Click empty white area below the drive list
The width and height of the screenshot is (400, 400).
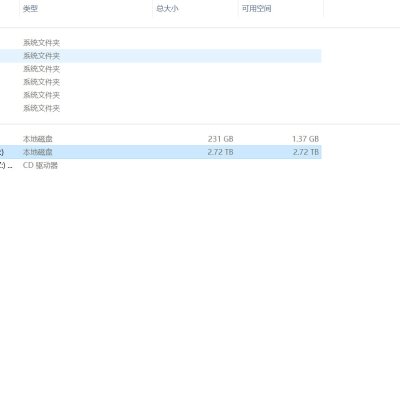pyautogui.click(x=200, y=283)
